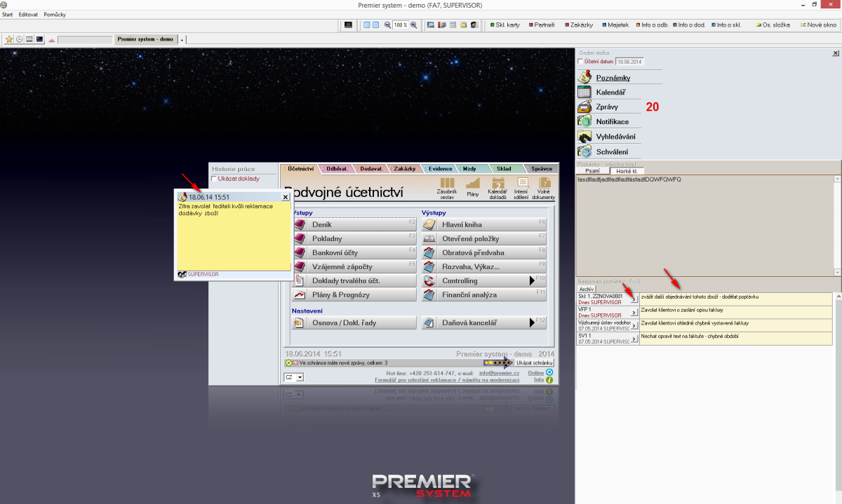Click the Ukázat schránku button
842x504 pixels.
coord(535,363)
